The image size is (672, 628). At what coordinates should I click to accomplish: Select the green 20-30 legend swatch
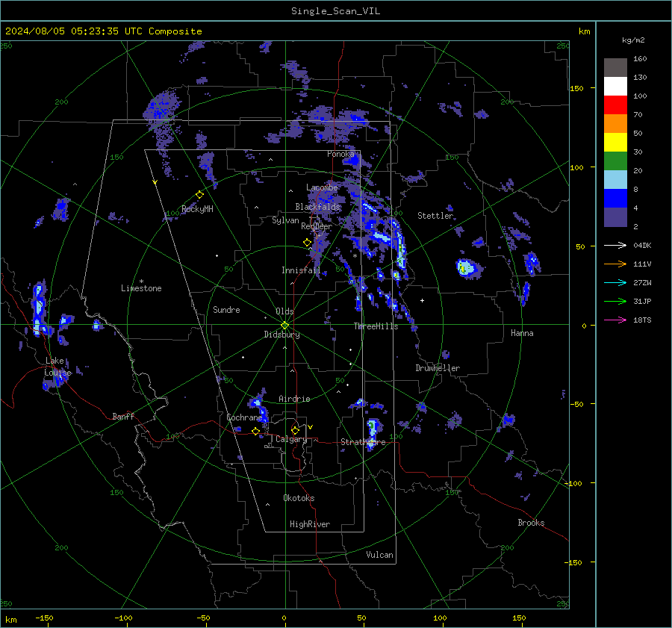[x=615, y=161]
